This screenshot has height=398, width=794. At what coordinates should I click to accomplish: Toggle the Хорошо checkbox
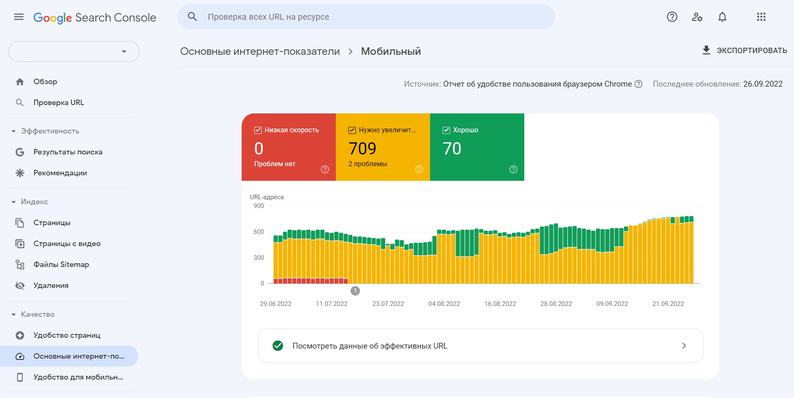click(x=446, y=130)
